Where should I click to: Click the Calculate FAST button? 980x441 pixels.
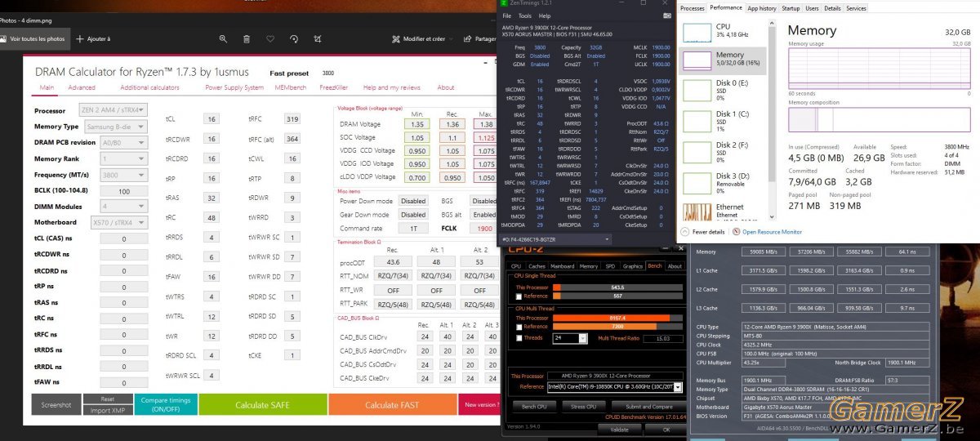click(x=393, y=404)
